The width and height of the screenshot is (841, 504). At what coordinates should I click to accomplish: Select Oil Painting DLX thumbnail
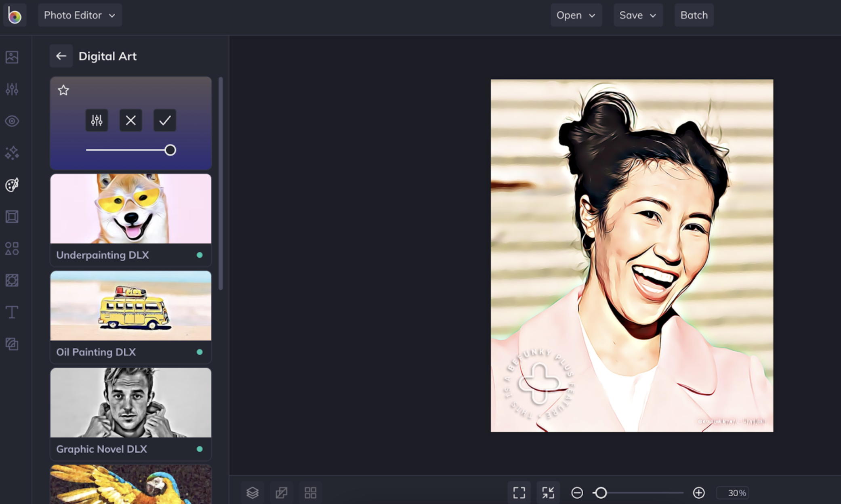click(x=131, y=306)
